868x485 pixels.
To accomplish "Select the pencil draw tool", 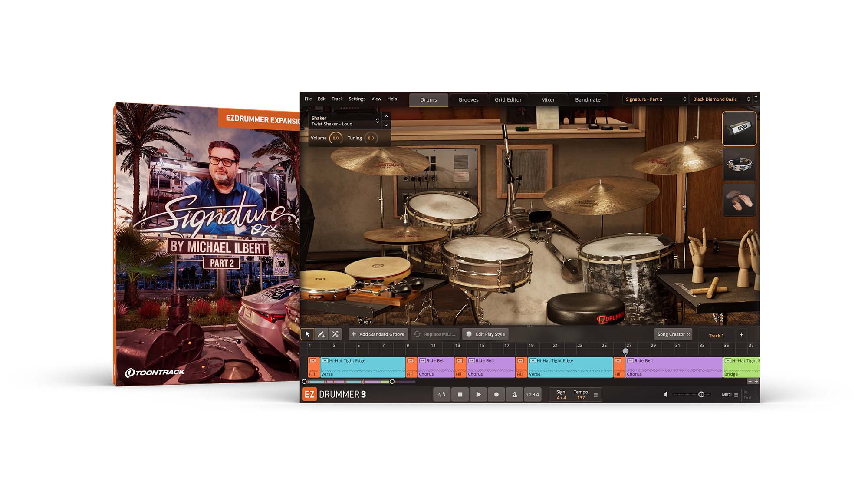I will click(321, 334).
